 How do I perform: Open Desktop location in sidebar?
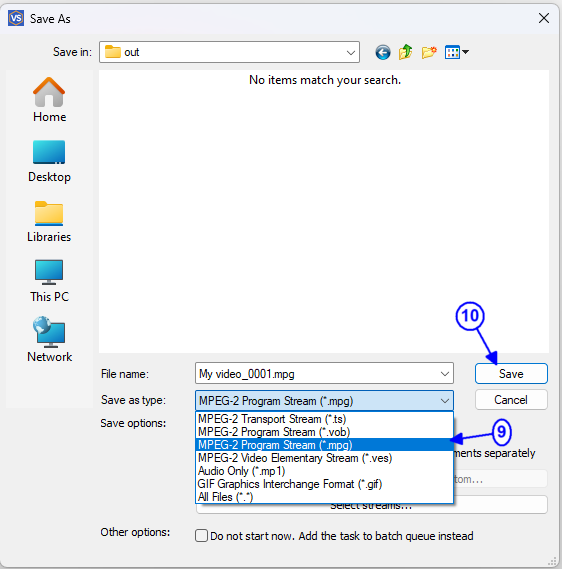tap(49, 161)
